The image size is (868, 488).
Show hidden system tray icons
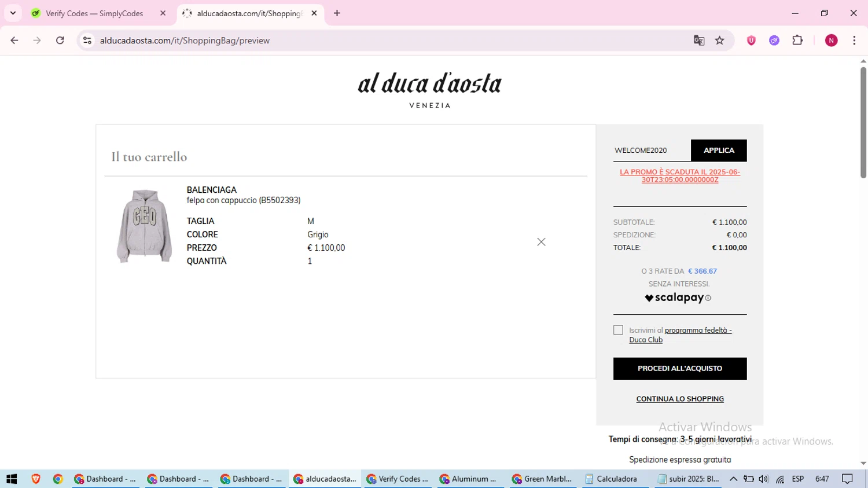point(733,479)
